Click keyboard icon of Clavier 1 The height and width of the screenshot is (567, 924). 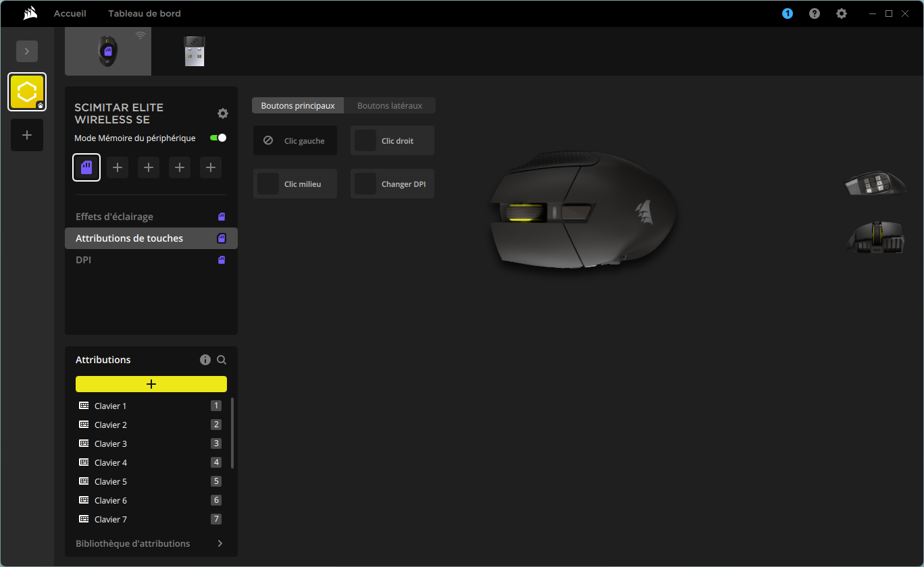click(x=84, y=406)
